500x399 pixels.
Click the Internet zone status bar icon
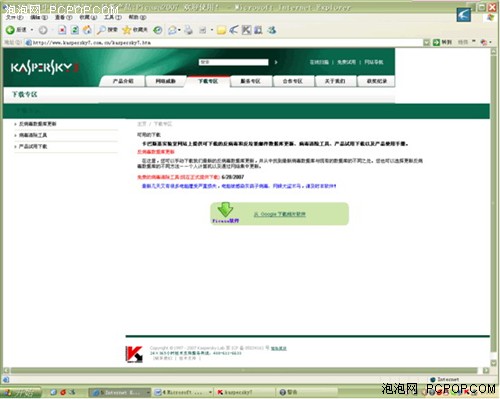pyautogui.click(x=433, y=379)
